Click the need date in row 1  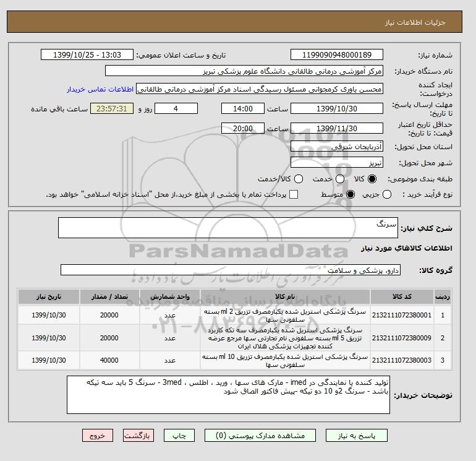click(49, 315)
